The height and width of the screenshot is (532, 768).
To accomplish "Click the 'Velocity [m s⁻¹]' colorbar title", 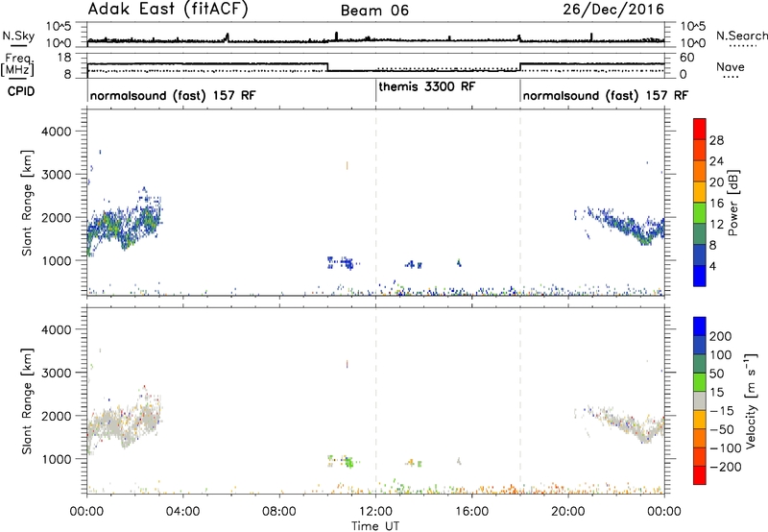I will click(x=750, y=400).
